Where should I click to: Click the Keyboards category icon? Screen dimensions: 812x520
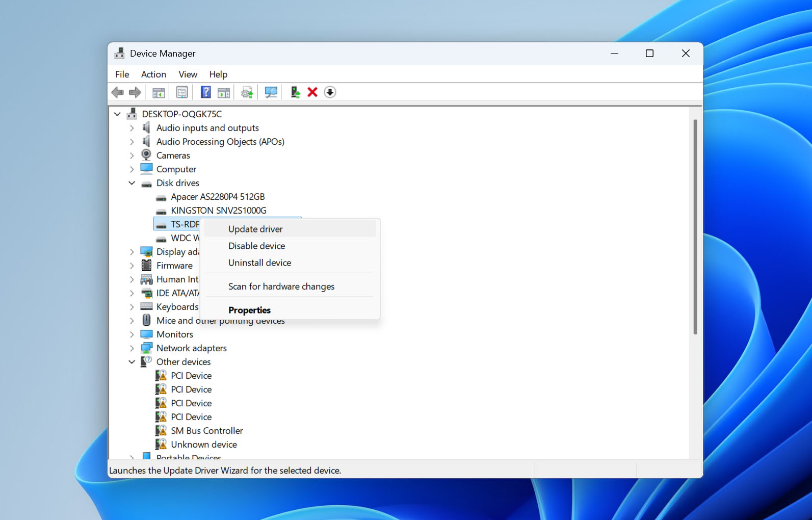[x=146, y=306]
